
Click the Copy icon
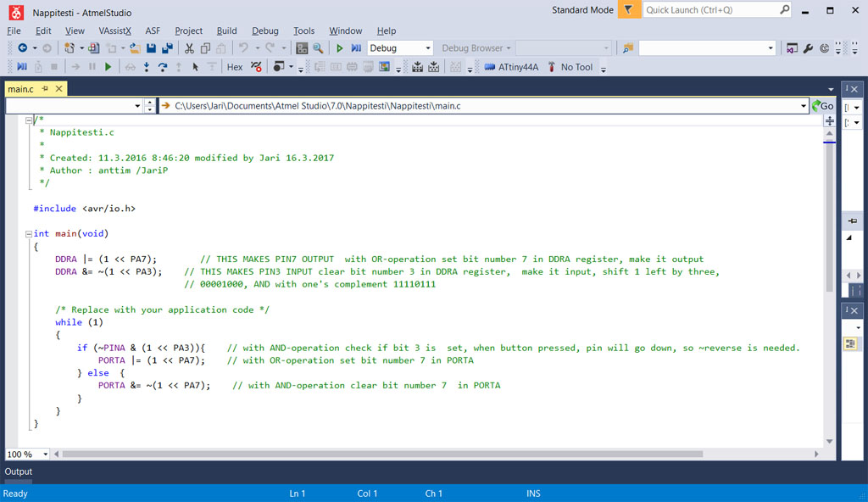(x=205, y=48)
